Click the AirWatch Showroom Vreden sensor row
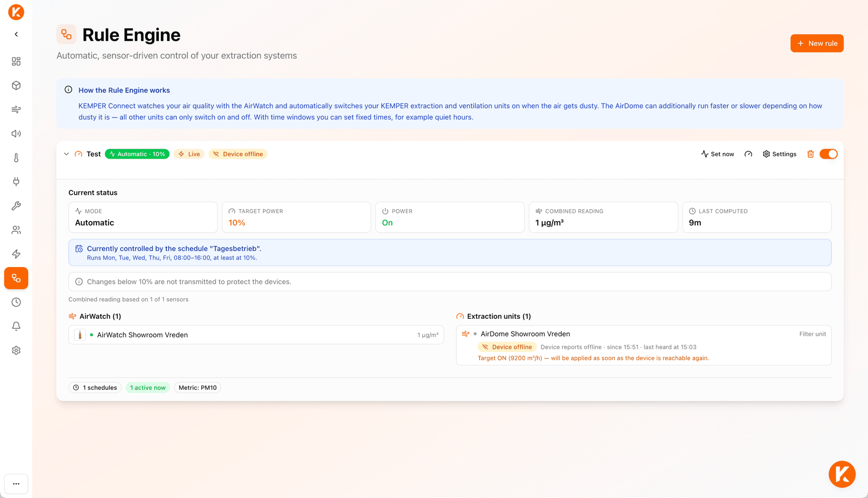The width and height of the screenshot is (868, 498). pyautogui.click(x=256, y=335)
